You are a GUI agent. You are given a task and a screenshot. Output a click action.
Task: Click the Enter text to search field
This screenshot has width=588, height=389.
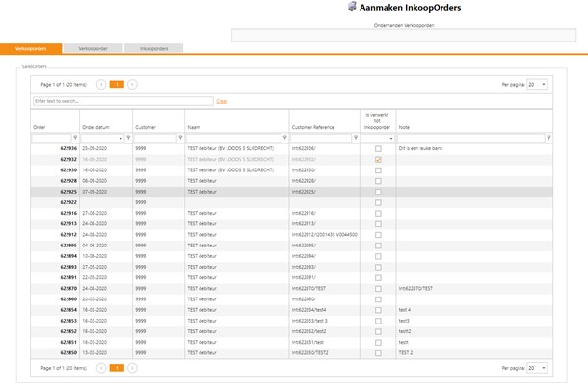point(123,101)
